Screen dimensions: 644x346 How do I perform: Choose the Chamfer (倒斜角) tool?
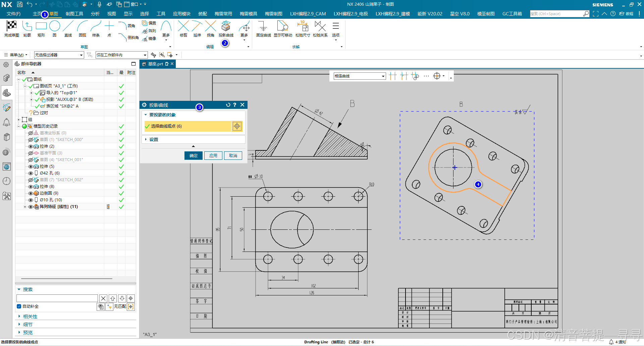129,37
